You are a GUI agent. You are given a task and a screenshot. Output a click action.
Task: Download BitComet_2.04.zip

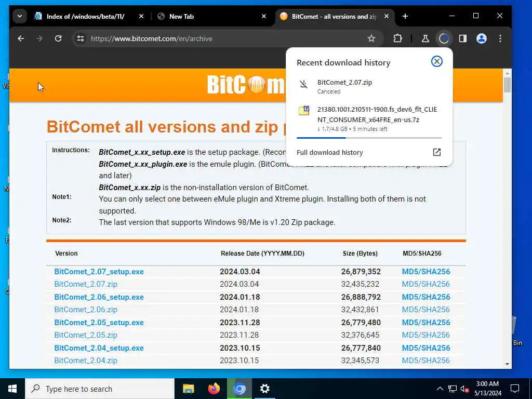(86, 361)
